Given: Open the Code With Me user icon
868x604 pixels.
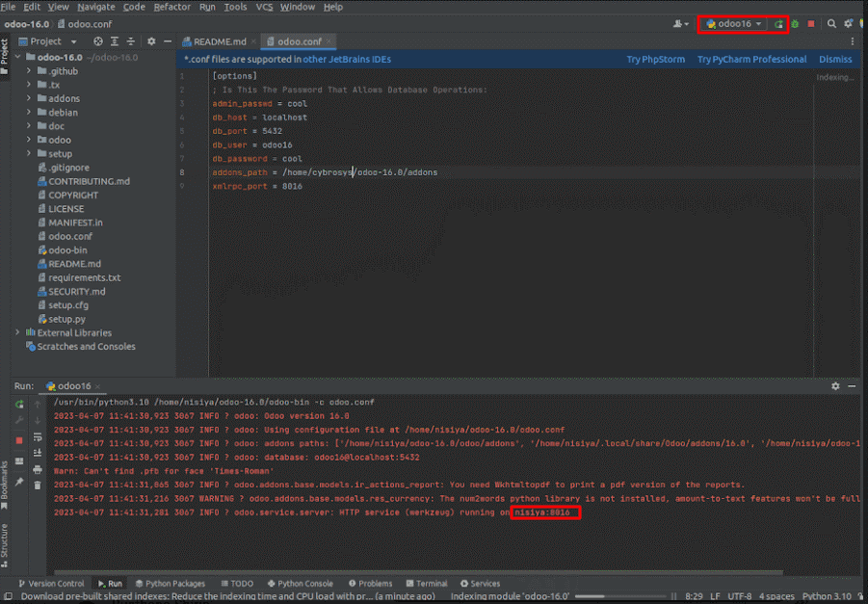Looking at the screenshot, I should click(x=680, y=24).
